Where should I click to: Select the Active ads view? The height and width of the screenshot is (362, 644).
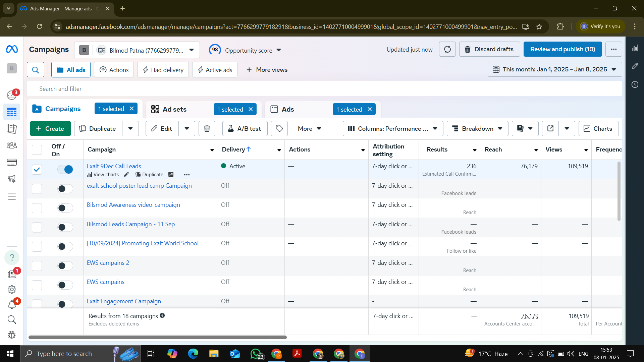coord(215,70)
